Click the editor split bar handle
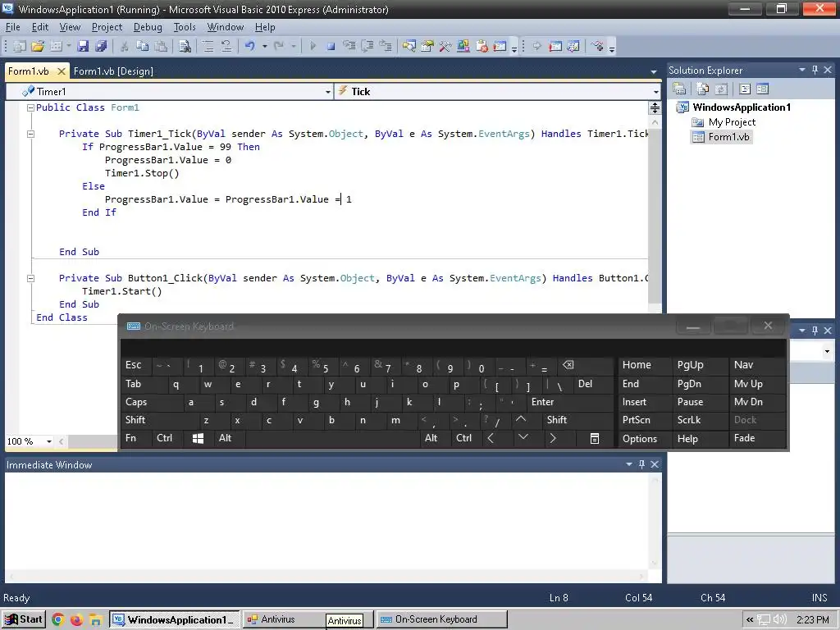This screenshot has width=840, height=630. (x=655, y=108)
